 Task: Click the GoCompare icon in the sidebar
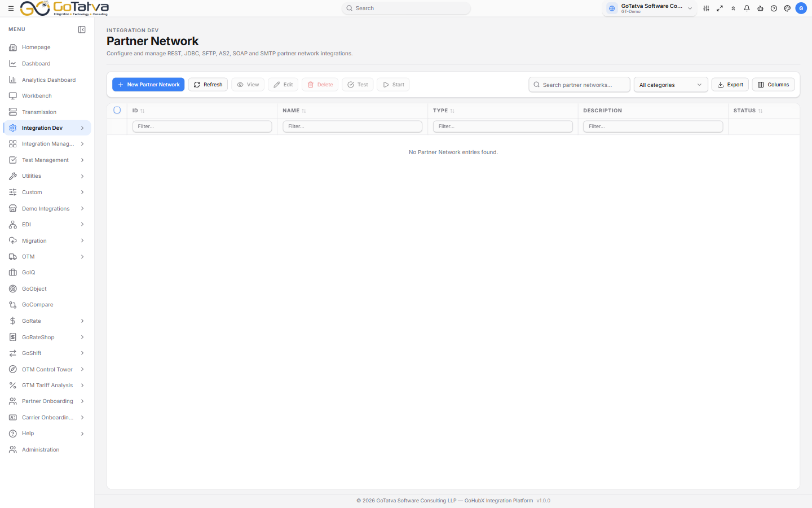(x=13, y=305)
